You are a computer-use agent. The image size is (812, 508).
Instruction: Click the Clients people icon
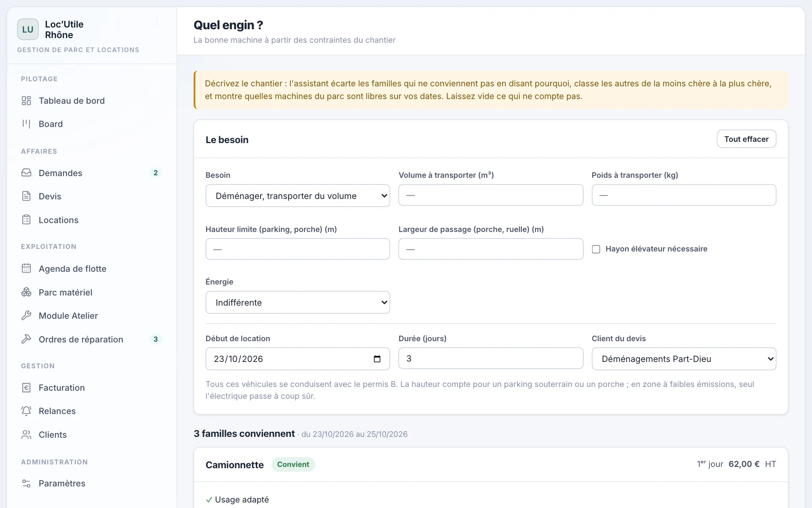point(26,434)
